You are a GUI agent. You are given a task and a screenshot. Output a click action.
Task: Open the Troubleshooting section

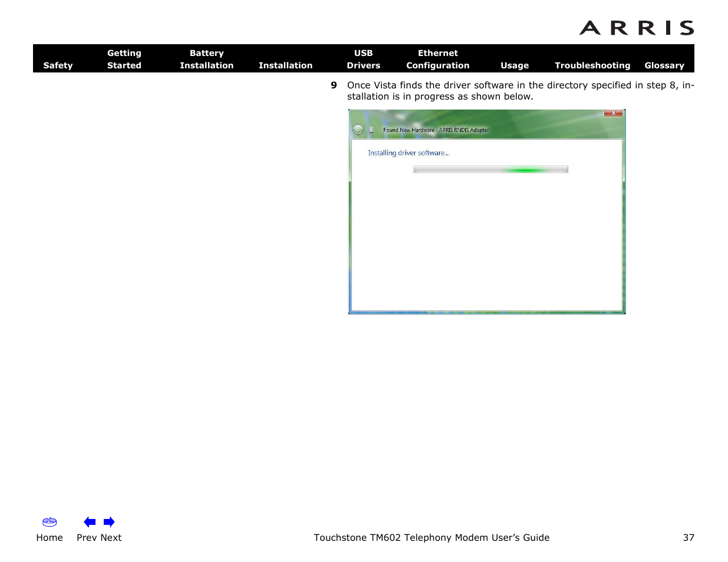coord(592,65)
